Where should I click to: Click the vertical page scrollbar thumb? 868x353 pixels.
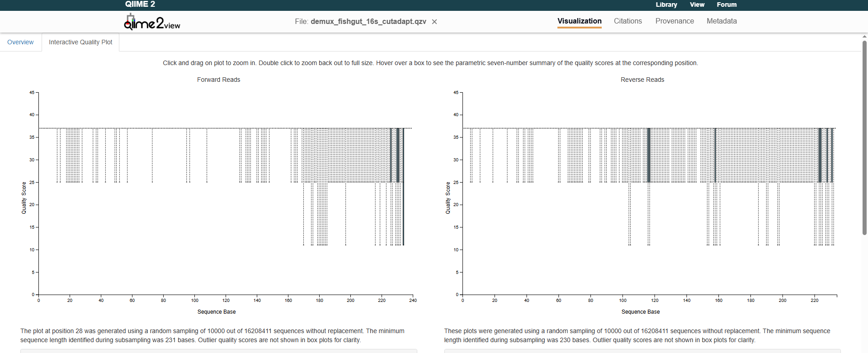(x=864, y=136)
